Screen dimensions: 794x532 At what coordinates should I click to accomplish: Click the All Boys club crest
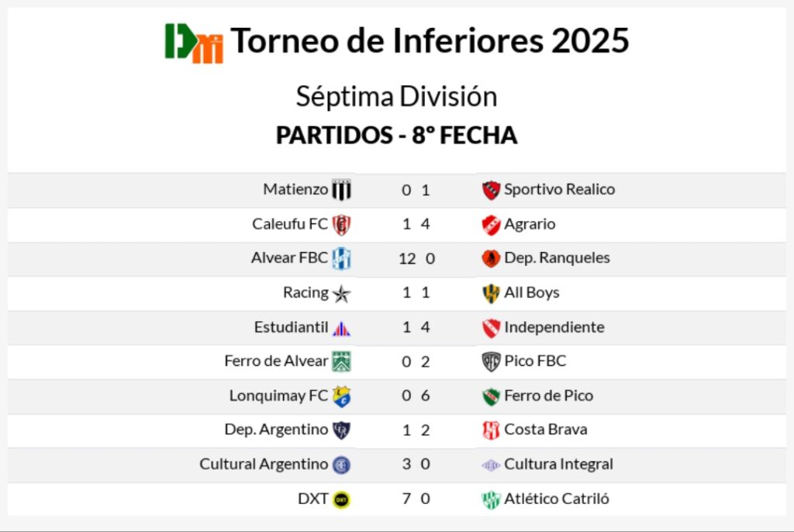click(491, 293)
